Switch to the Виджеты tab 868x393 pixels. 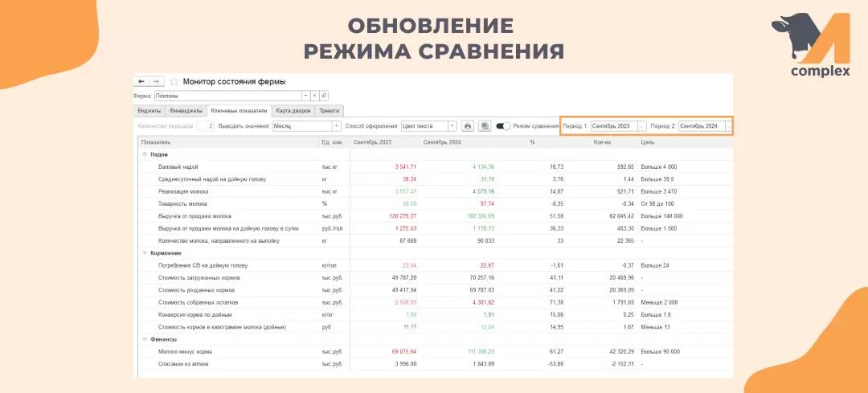149,111
